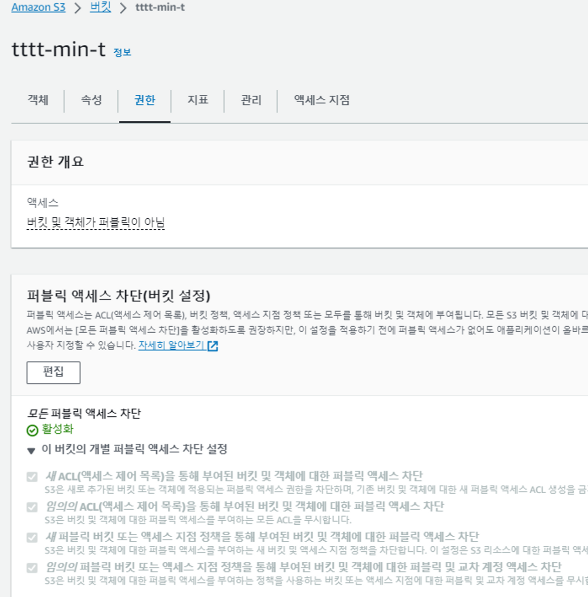Click the green 활성화 check circle icon
The width and height of the screenshot is (588, 597).
[x=32, y=430]
